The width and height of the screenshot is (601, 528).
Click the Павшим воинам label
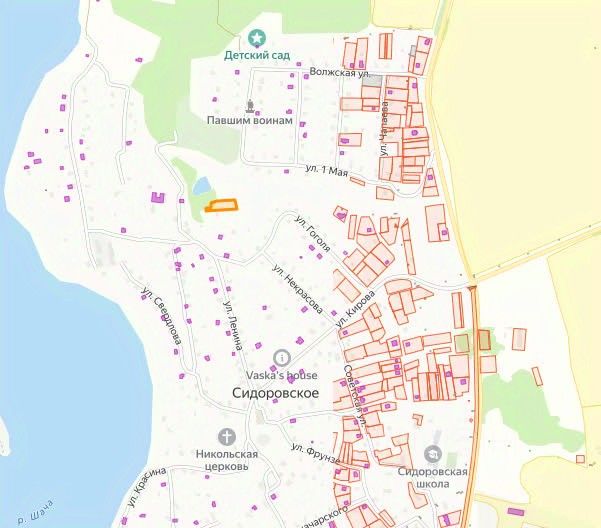pyautogui.click(x=250, y=120)
